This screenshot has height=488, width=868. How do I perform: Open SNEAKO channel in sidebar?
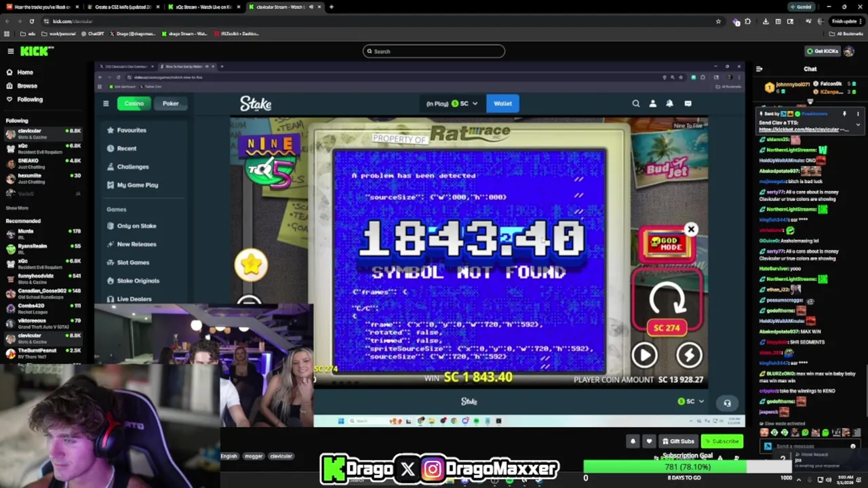(42, 163)
